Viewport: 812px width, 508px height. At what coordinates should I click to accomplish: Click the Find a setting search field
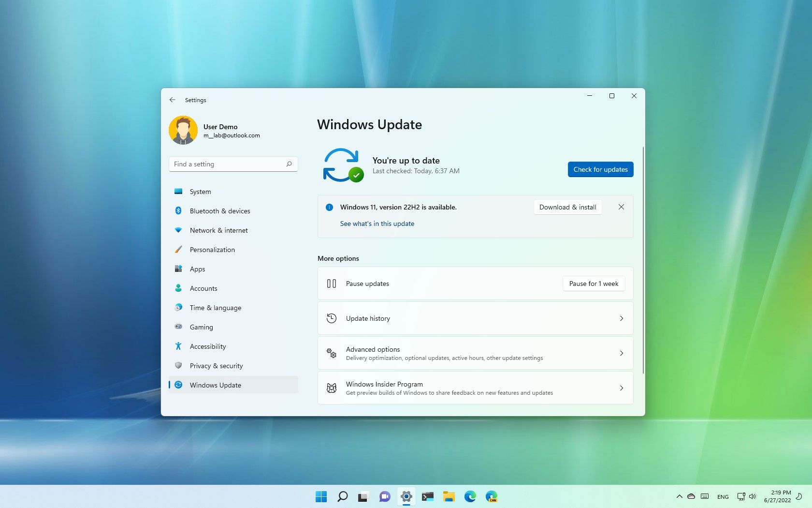point(227,164)
